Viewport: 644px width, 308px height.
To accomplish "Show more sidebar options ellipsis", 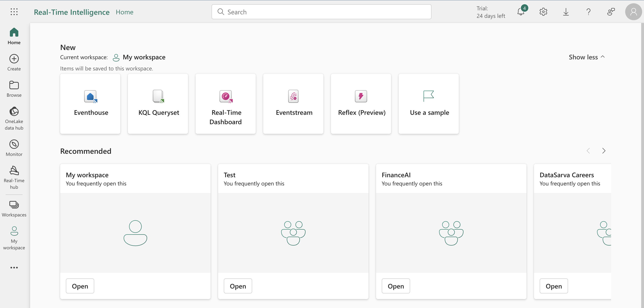I will coord(14,268).
